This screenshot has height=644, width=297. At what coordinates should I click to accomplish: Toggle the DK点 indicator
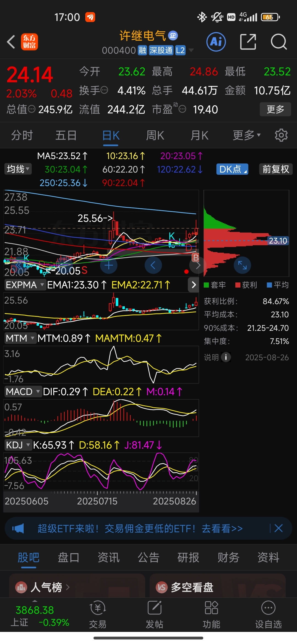tap(232, 169)
